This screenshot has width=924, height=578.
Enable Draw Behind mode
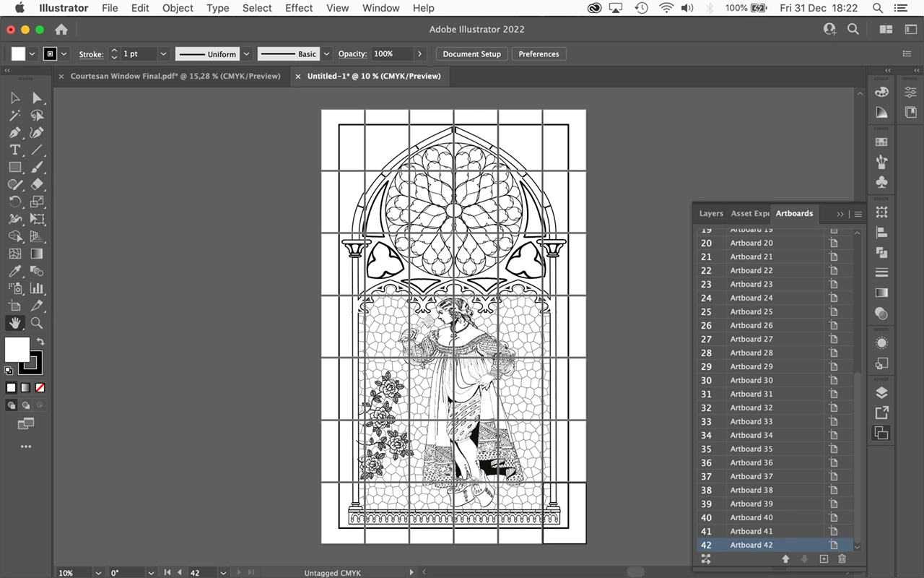[25, 405]
